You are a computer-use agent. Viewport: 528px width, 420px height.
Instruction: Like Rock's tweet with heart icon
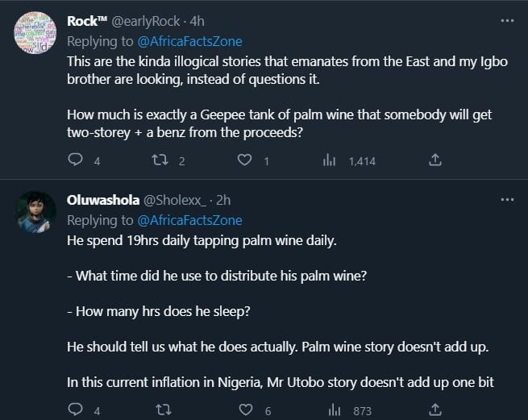coord(244,160)
